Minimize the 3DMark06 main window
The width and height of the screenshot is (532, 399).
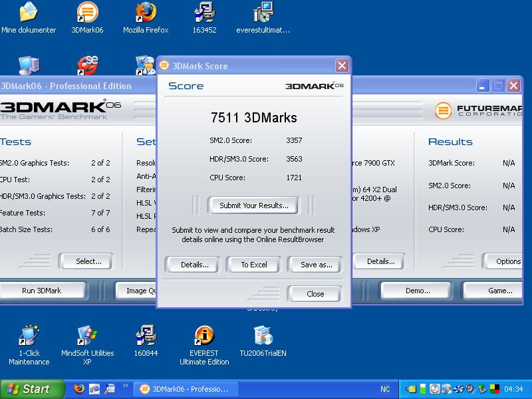[482, 86]
